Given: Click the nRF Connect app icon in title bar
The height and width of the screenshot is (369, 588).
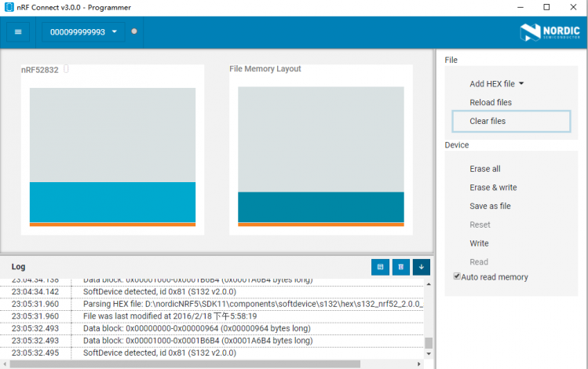Looking at the screenshot, I should tap(9, 7).
